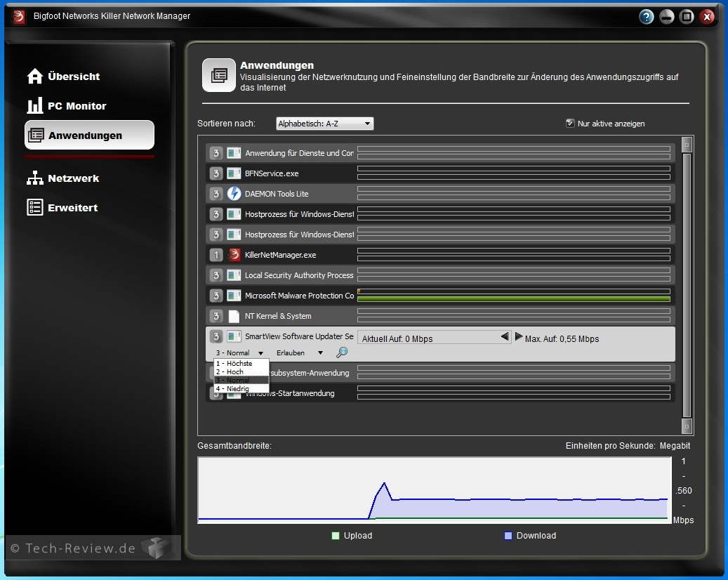728x580 pixels.
Task: Click priority badge of BFNService.exe
Action: (x=216, y=173)
